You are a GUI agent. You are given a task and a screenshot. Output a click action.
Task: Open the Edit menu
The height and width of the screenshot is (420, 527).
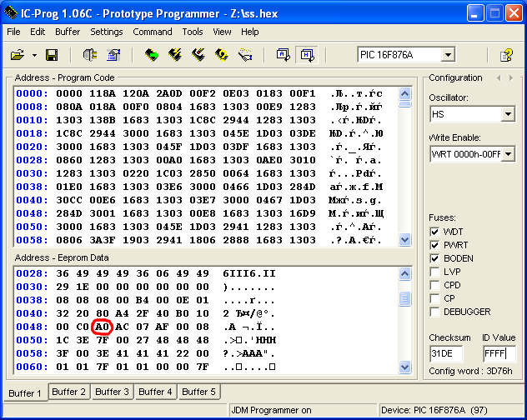[38, 32]
